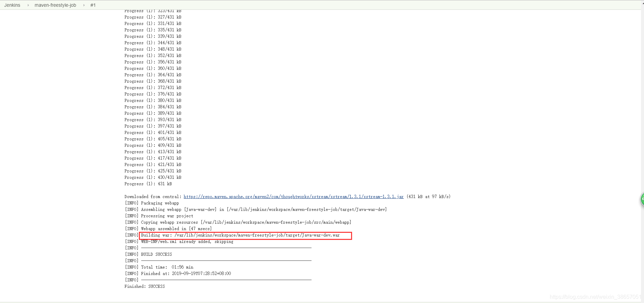Click the 'Progress (1): 344/431 kB' line
This screenshot has height=303, width=644.
153,43
